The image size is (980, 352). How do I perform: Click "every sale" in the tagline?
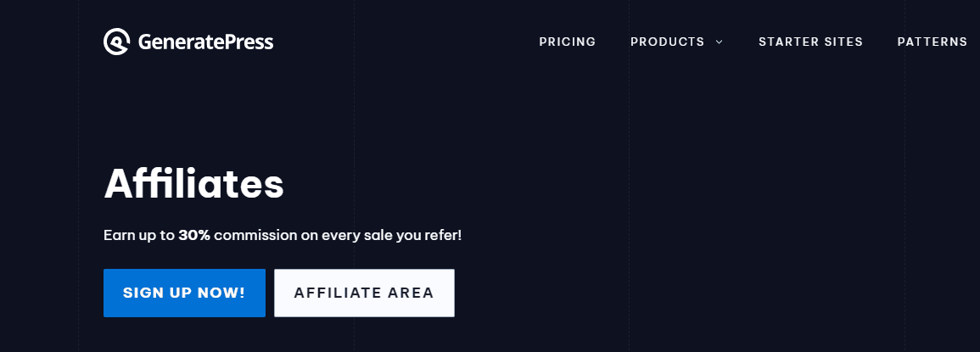click(356, 235)
